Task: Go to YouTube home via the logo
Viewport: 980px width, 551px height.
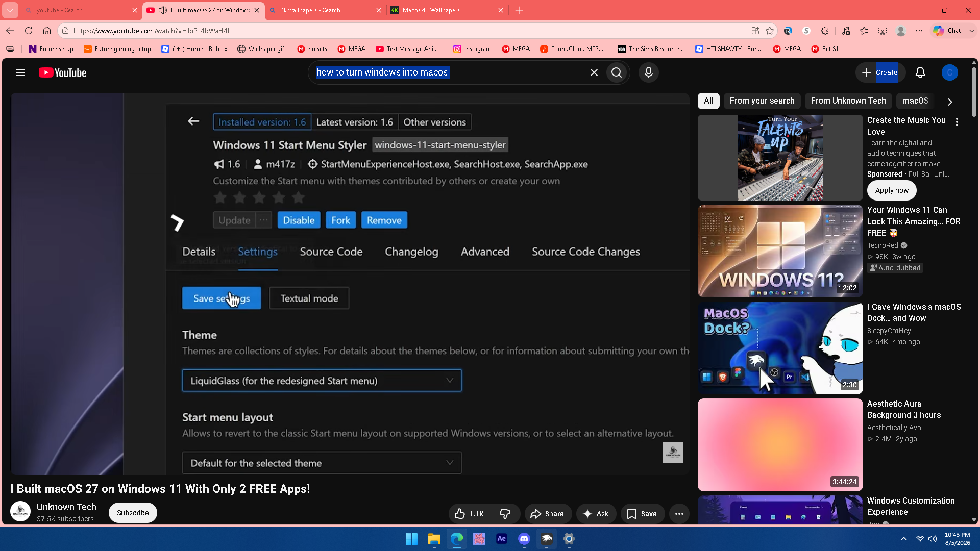Action: tap(63, 72)
